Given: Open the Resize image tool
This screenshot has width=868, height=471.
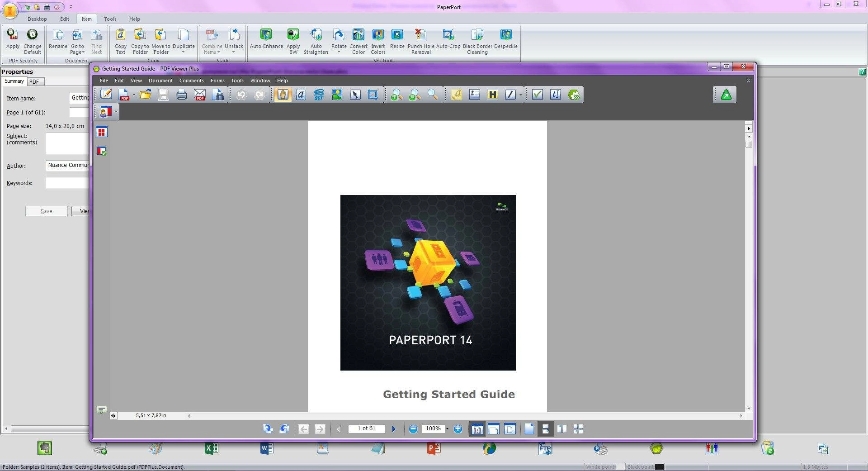Looking at the screenshot, I should [x=397, y=39].
